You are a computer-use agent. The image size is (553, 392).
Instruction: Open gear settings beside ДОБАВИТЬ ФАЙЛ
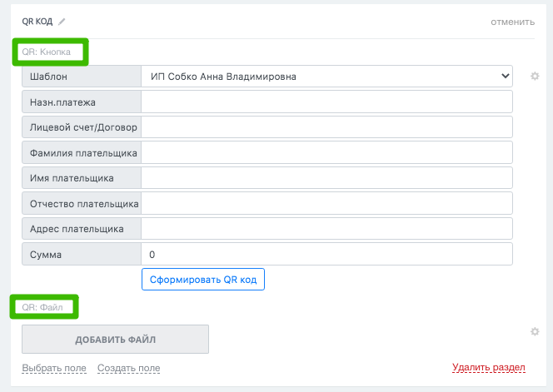click(535, 332)
